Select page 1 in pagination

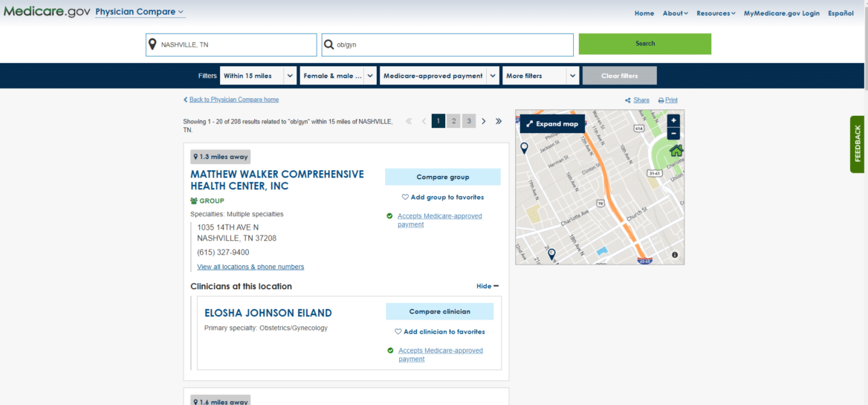[x=438, y=121]
